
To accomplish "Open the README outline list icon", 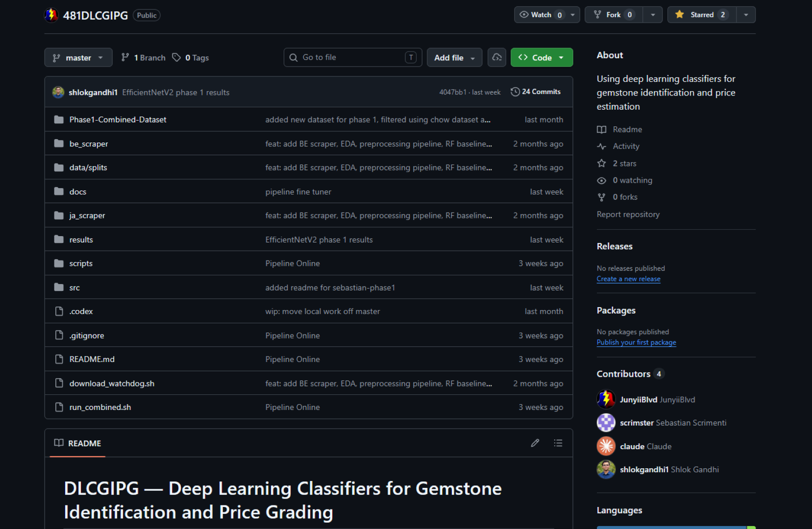I will (558, 443).
